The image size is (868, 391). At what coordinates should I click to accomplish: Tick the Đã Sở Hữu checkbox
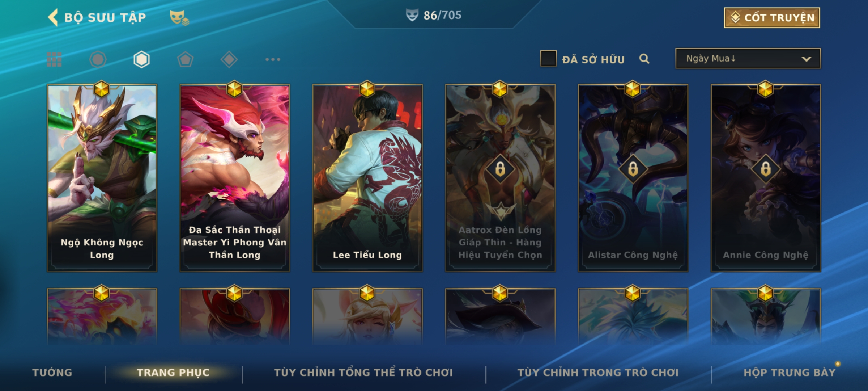pyautogui.click(x=548, y=59)
